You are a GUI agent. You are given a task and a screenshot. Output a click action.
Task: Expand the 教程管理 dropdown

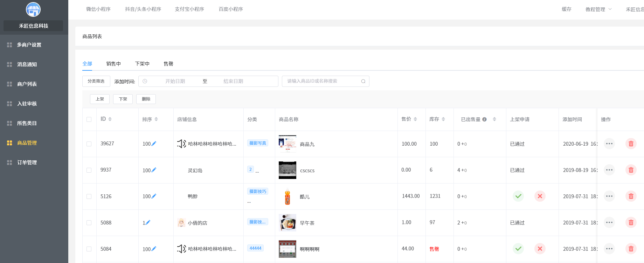coord(598,9)
